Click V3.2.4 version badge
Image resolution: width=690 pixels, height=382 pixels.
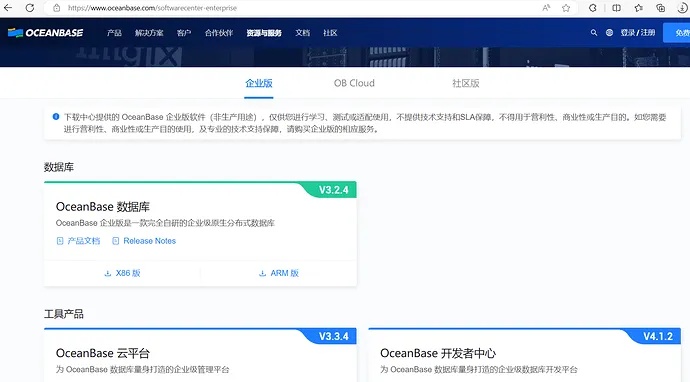click(x=334, y=190)
